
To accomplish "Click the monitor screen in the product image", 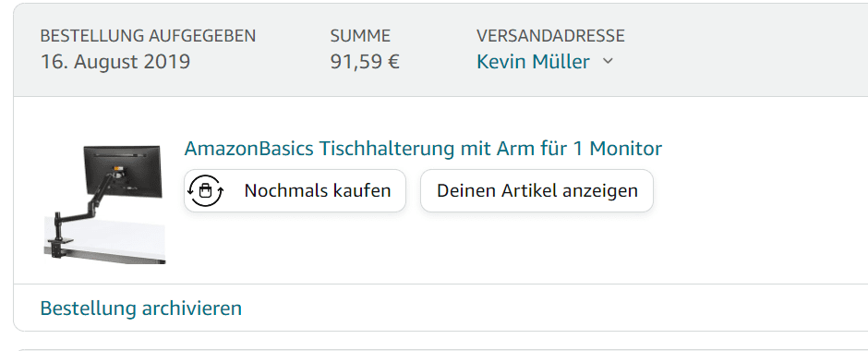I will tap(123, 171).
